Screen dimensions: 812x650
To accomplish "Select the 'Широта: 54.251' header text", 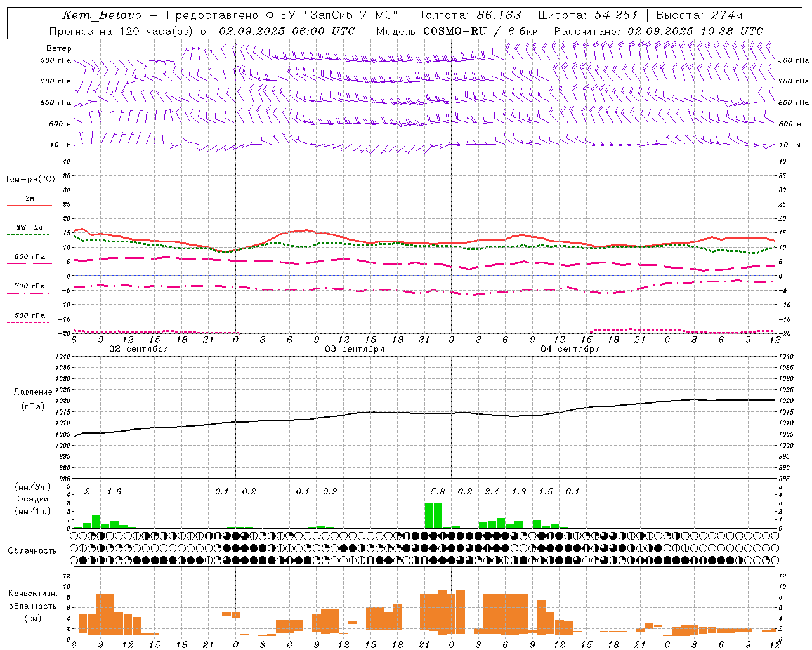I will (587, 16).
